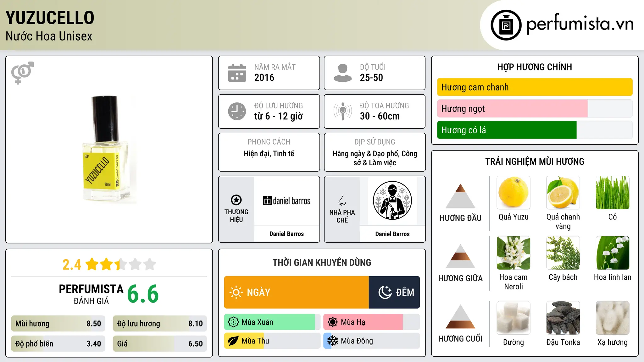Click the Mùi hương 8.50 score bar

[x=58, y=324]
